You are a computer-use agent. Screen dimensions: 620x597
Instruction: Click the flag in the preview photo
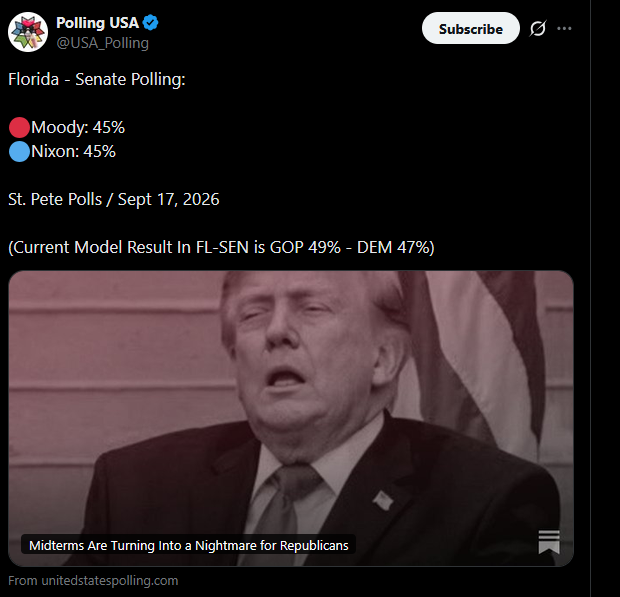coord(473,356)
